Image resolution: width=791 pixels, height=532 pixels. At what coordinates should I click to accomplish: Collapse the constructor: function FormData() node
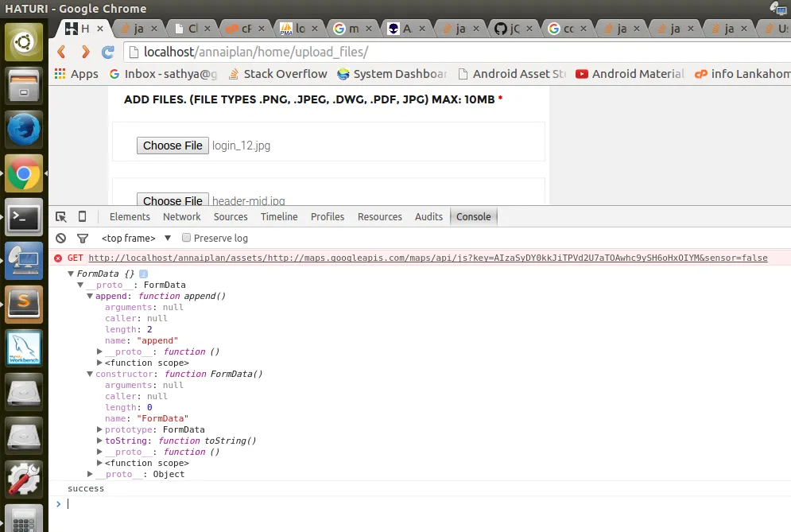click(x=90, y=374)
